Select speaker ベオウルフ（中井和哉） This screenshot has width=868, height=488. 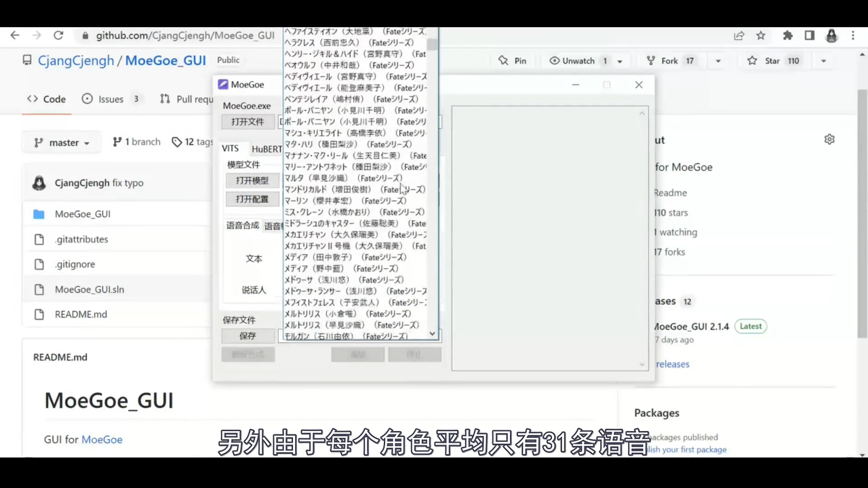355,65
